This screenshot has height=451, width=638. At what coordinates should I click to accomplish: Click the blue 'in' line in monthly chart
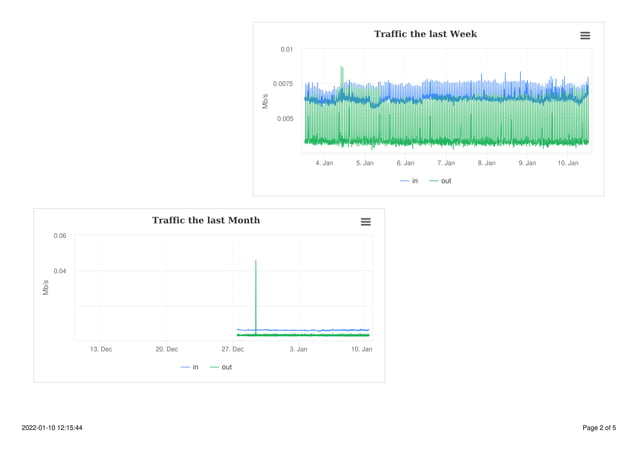[x=303, y=330]
